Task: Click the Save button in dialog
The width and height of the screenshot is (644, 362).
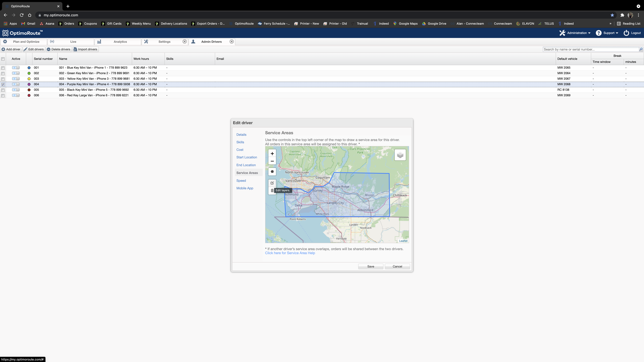Action: point(371,266)
